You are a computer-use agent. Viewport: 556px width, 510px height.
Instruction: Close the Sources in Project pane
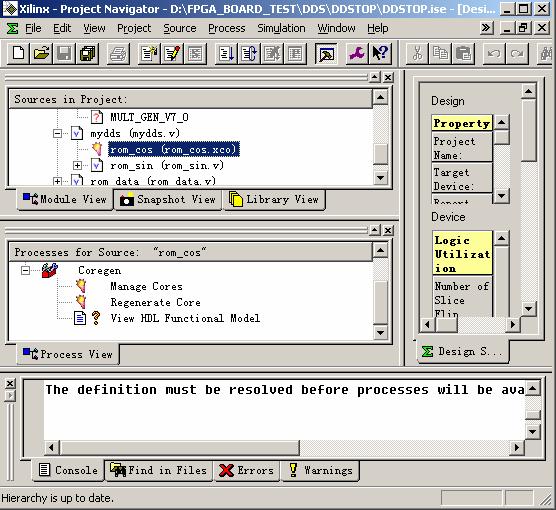pyautogui.click(x=388, y=77)
